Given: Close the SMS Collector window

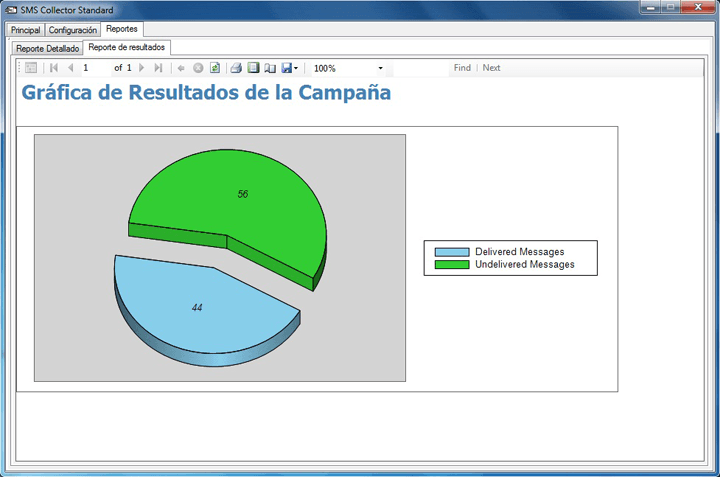Looking at the screenshot, I should [698, 7].
